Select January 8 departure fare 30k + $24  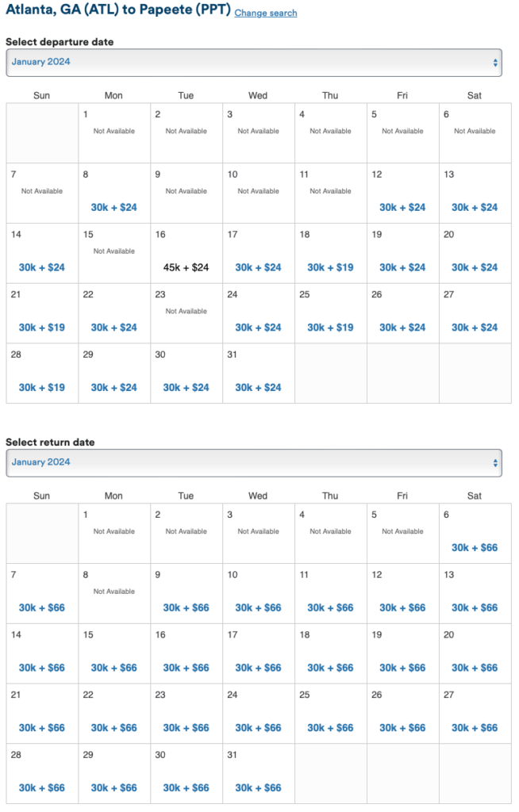pyautogui.click(x=113, y=208)
